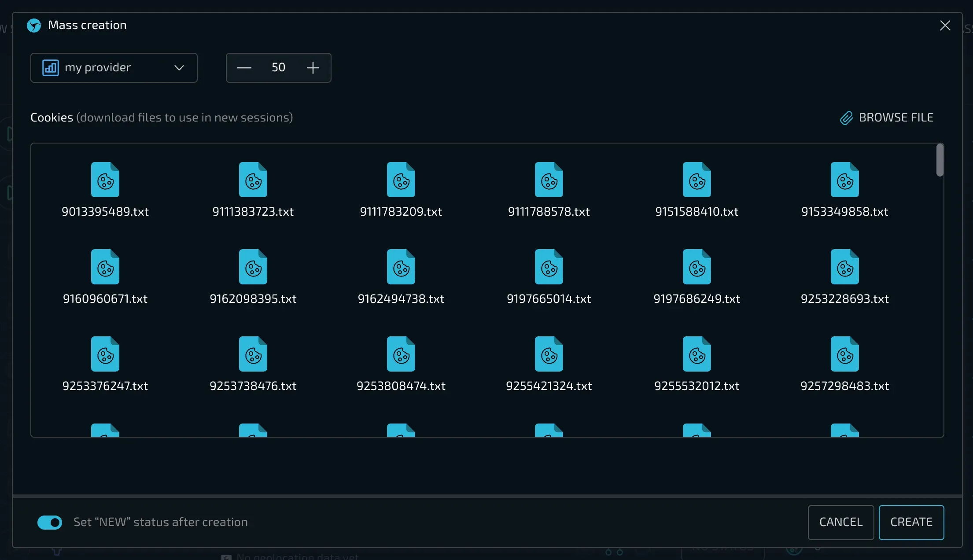
Task: Click the chevron arrow in provider selector
Action: click(x=179, y=68)
